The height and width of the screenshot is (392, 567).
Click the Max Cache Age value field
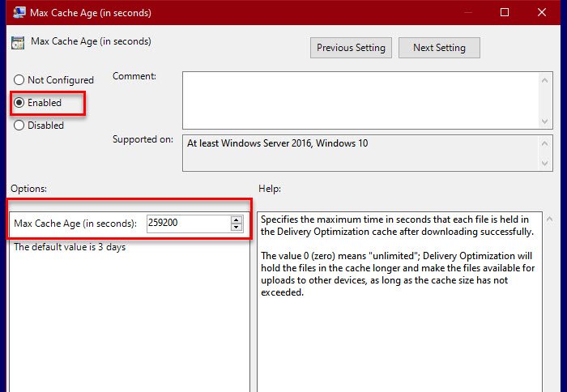188,223
